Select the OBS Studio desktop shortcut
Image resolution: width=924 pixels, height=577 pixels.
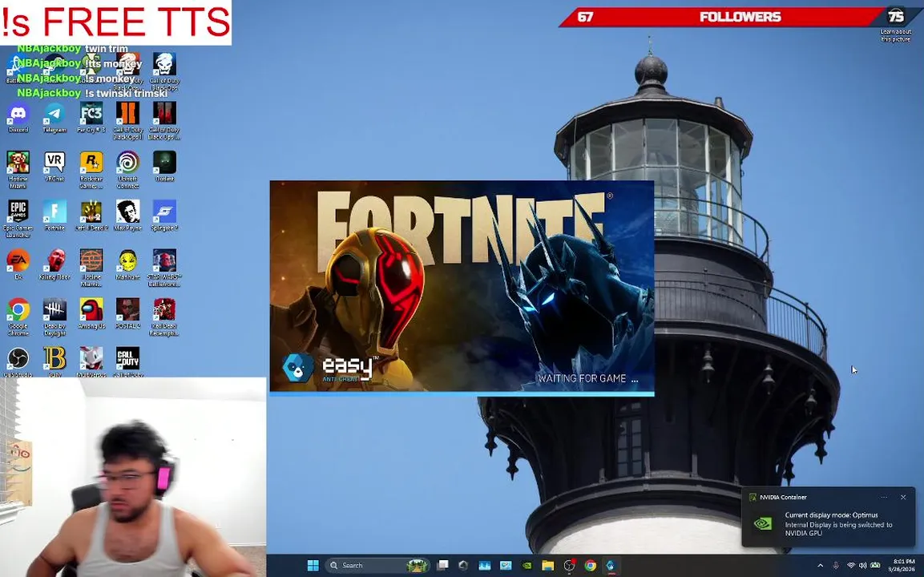[x=18, y=361]
